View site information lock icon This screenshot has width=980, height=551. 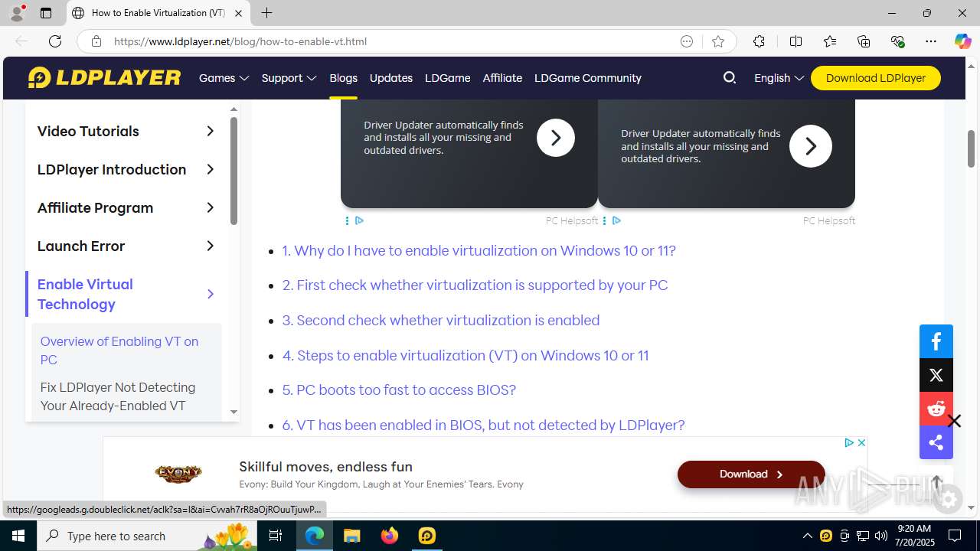(96, 41)
